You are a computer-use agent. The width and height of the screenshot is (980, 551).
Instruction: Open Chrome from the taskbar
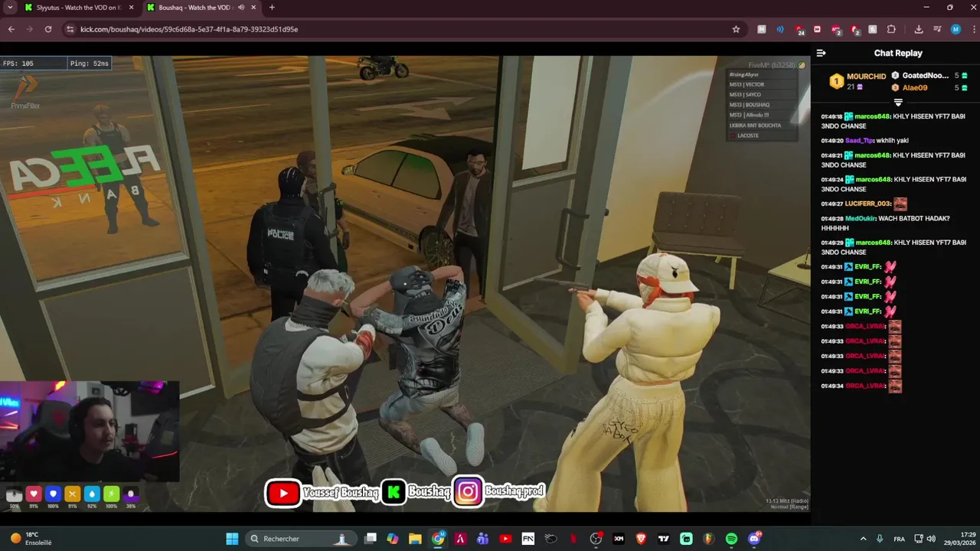coord(438,539)
